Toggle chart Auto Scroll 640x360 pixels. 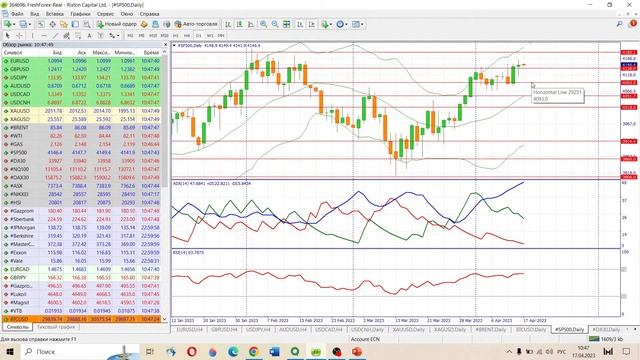pos(300,24)
